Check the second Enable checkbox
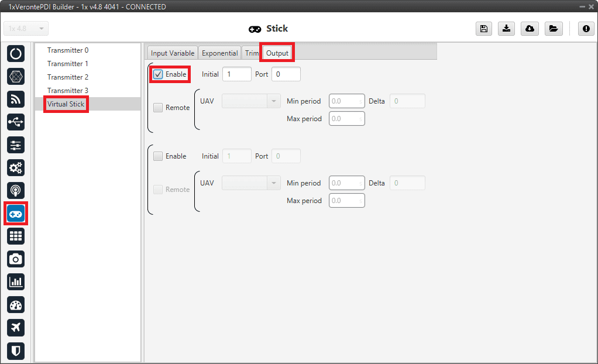598x364 pixels. 158,156
